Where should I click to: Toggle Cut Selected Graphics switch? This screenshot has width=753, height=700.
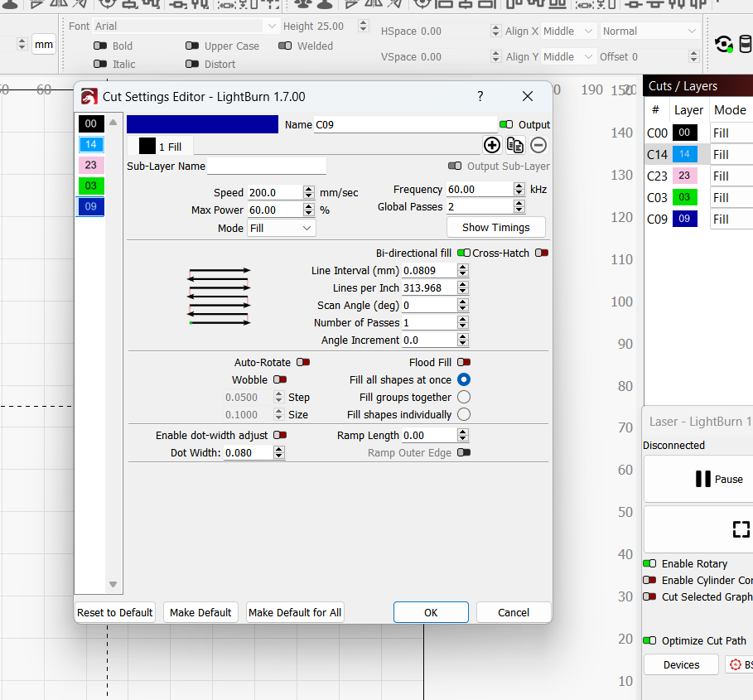tap(649, 596)
